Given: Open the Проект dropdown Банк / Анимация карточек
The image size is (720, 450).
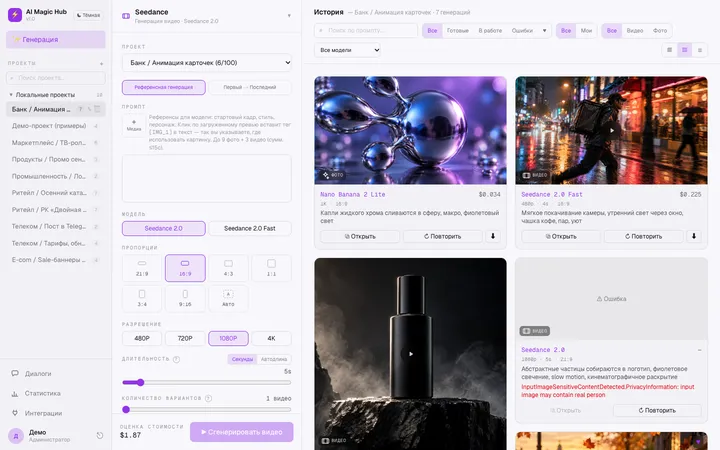Looking at the screenshot, I should pos(207,62).
